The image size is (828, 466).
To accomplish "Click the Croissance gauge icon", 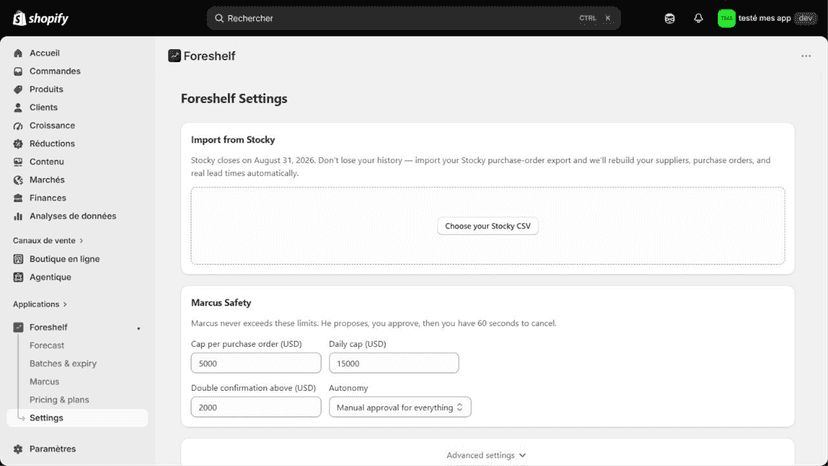I will tap(18, 125).
